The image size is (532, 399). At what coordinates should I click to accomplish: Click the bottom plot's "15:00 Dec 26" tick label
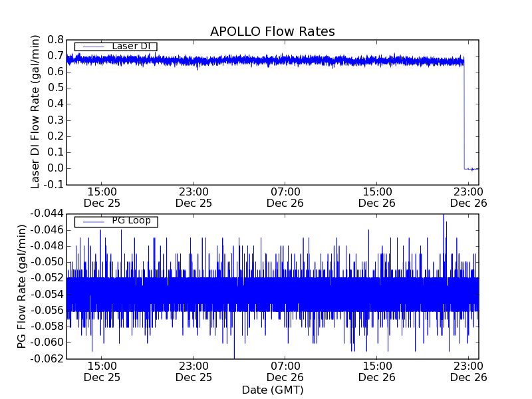[377, 371]
